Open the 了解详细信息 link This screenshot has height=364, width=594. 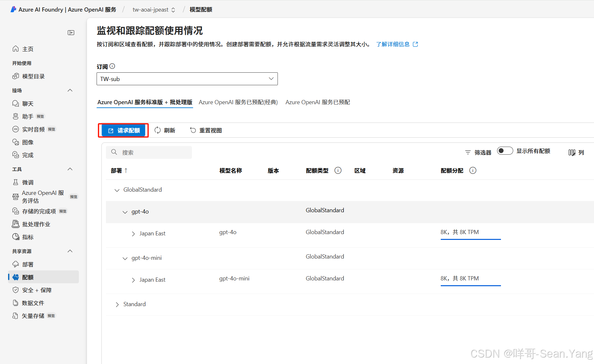[397, 44]
